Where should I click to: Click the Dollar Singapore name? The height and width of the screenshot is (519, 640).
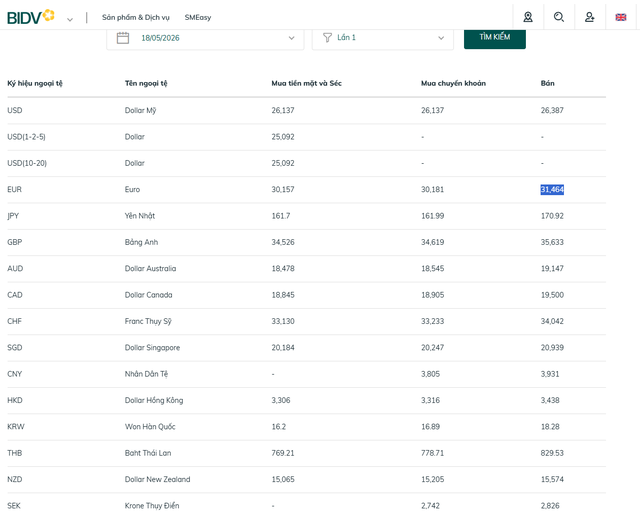(152, 348)
